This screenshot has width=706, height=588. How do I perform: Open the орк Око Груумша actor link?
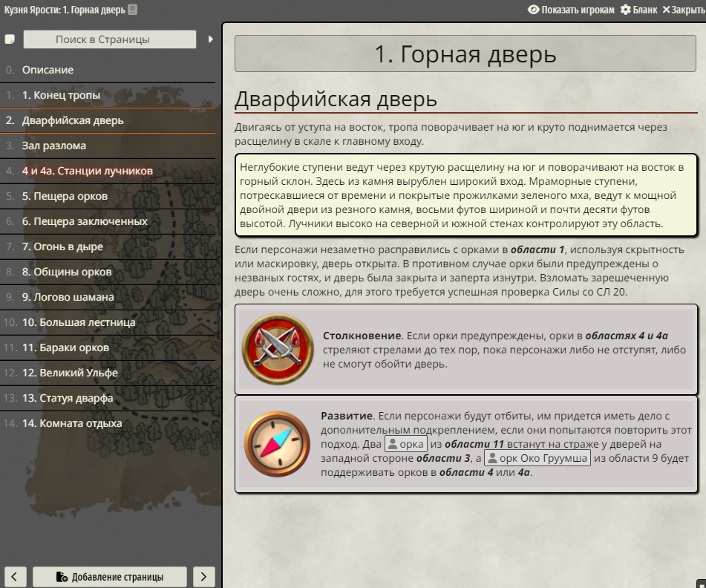(x=537, y=458)
